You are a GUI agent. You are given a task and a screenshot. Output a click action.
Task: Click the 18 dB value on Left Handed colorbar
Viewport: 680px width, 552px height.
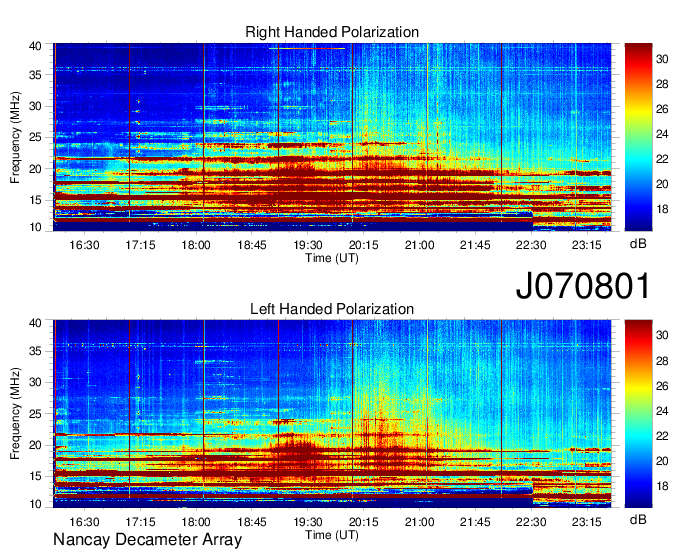point(662,487)
